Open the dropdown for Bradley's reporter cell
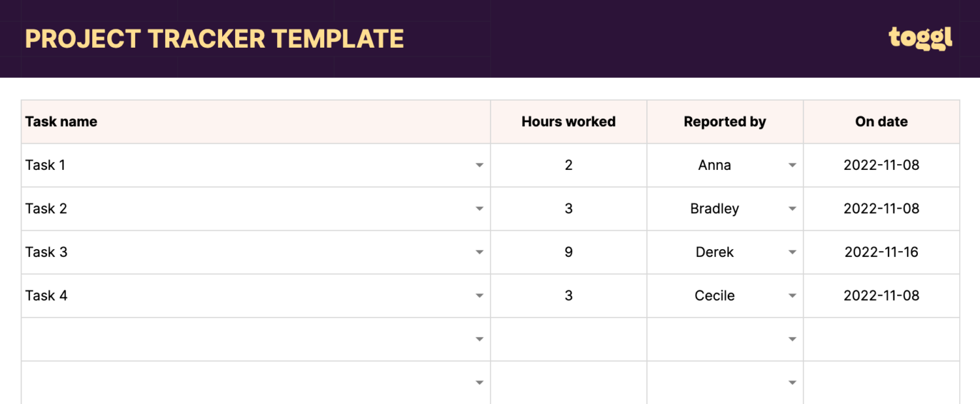 (792, 209)
